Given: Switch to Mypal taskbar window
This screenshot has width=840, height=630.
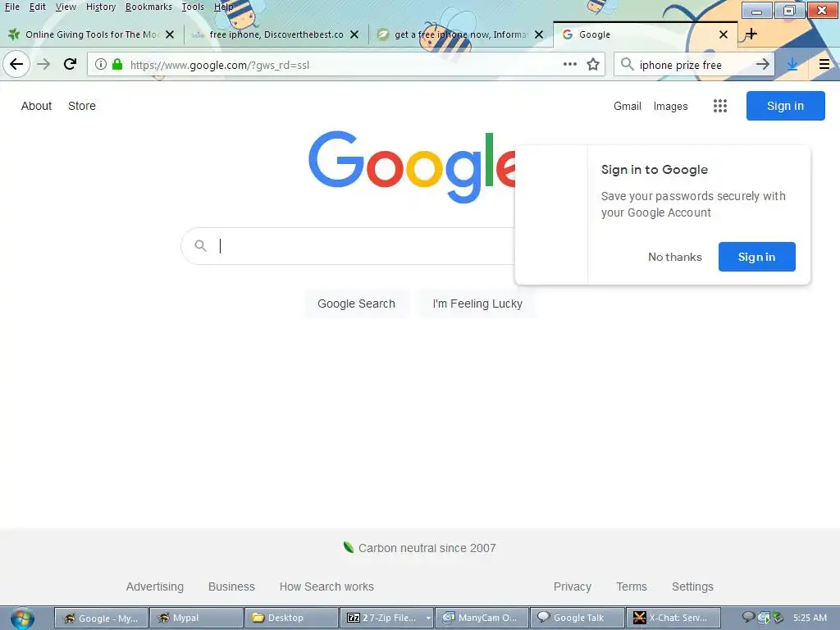Looking at the screenshot, I should pos(195,618).
